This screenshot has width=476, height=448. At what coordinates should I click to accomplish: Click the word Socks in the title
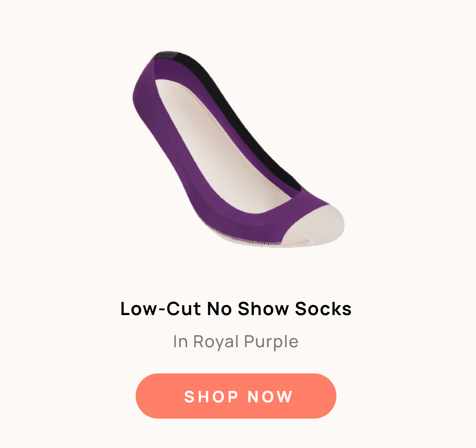323,309
